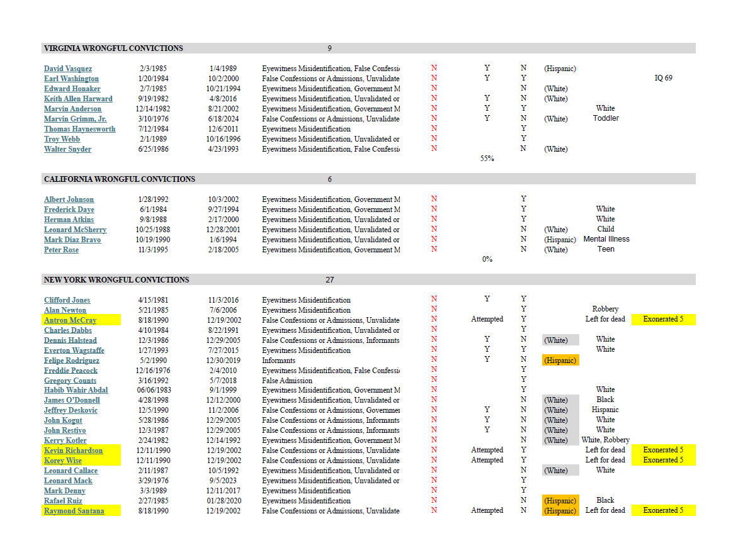Click the John Restivo link
This screenshot has height=560, width=738.
pos(65,431)
